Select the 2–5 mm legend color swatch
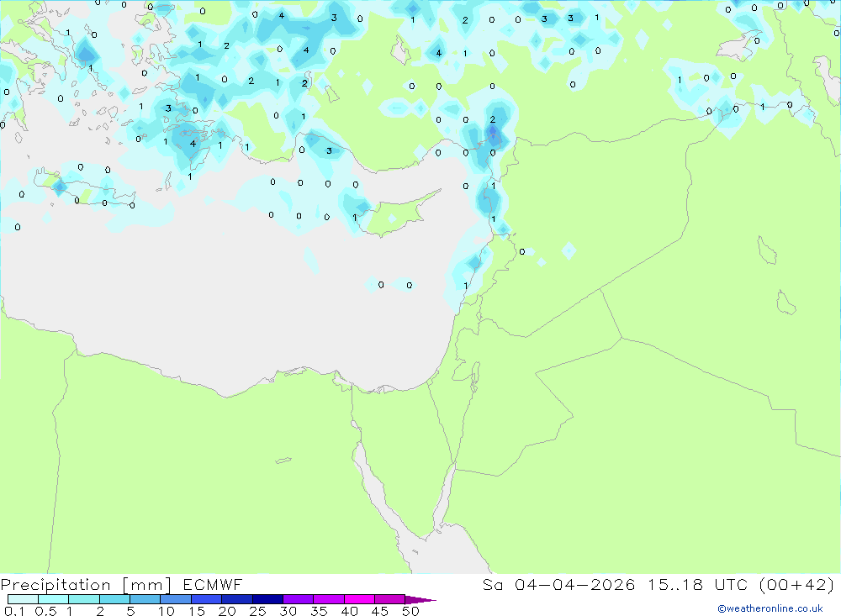Image resolution: width=841 pixels, height=616 pixels. 114,599
